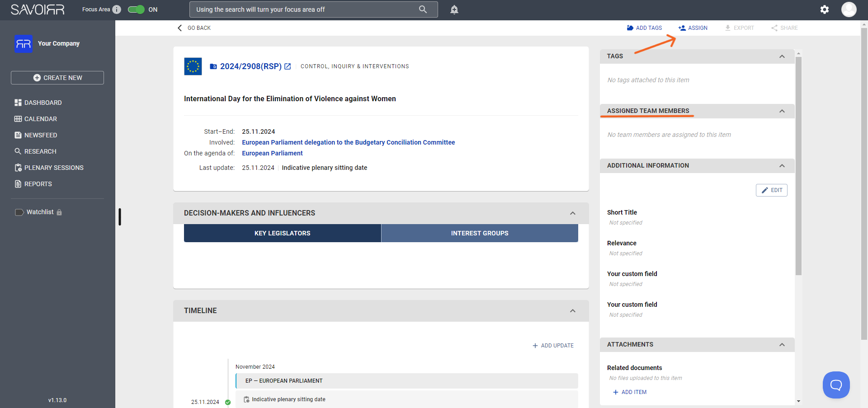Image resolution: width=868 pixels, height=408 pixels.
Task: Switch to the Interest Groups tab
Action: pyautogui.click(x=480, y=233)
